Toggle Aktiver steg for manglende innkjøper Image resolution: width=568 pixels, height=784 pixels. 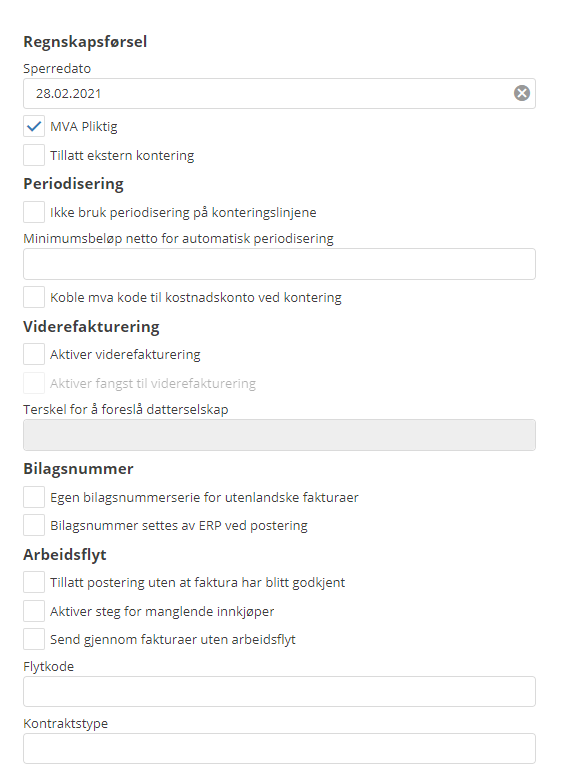[34, 611]
